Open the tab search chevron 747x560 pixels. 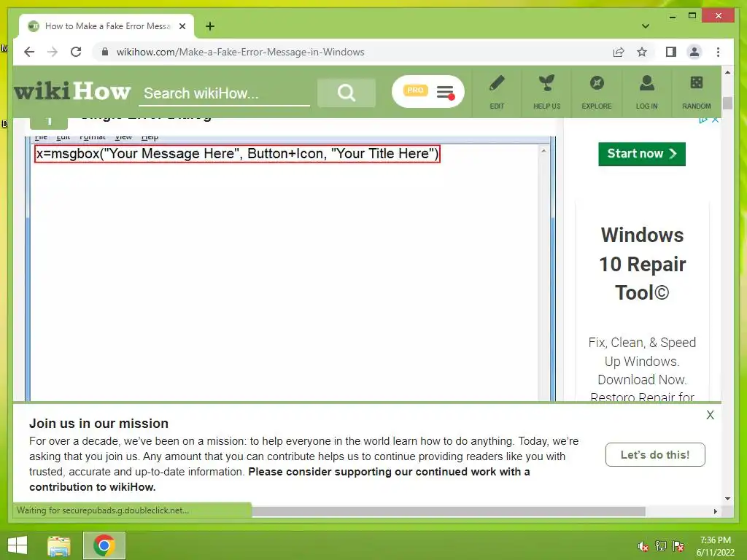[646, 26]
